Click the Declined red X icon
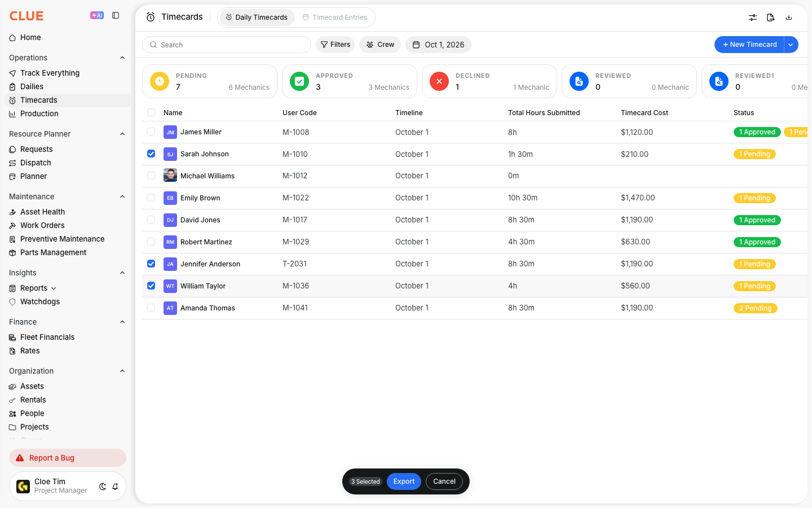 [x=439, y=81]
